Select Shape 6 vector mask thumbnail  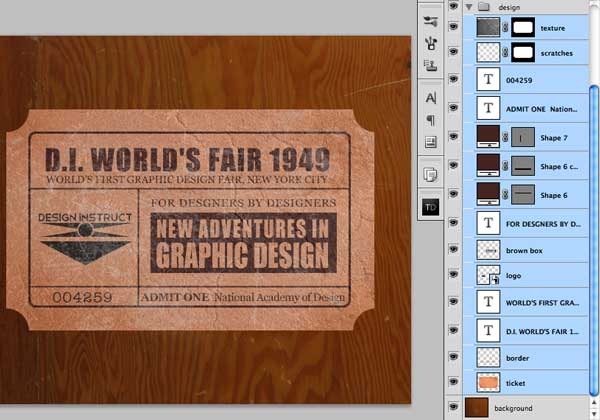pos(523,194)
